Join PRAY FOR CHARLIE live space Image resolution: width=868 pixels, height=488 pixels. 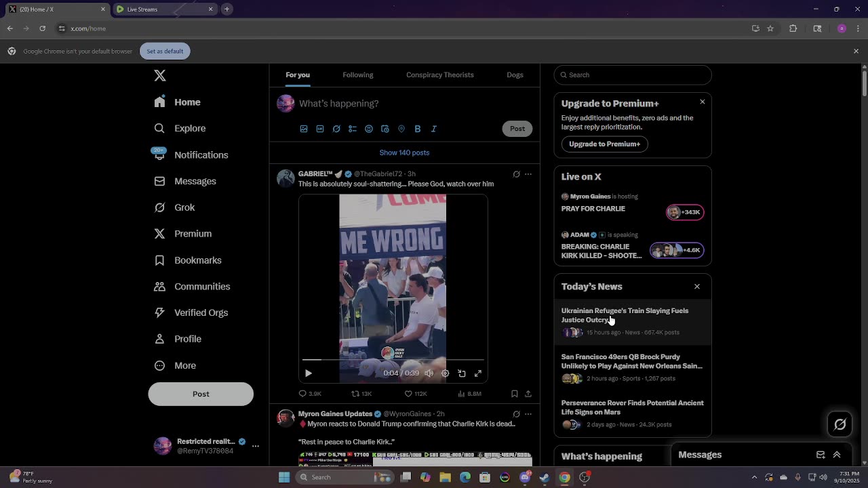(x=633, y=205)
